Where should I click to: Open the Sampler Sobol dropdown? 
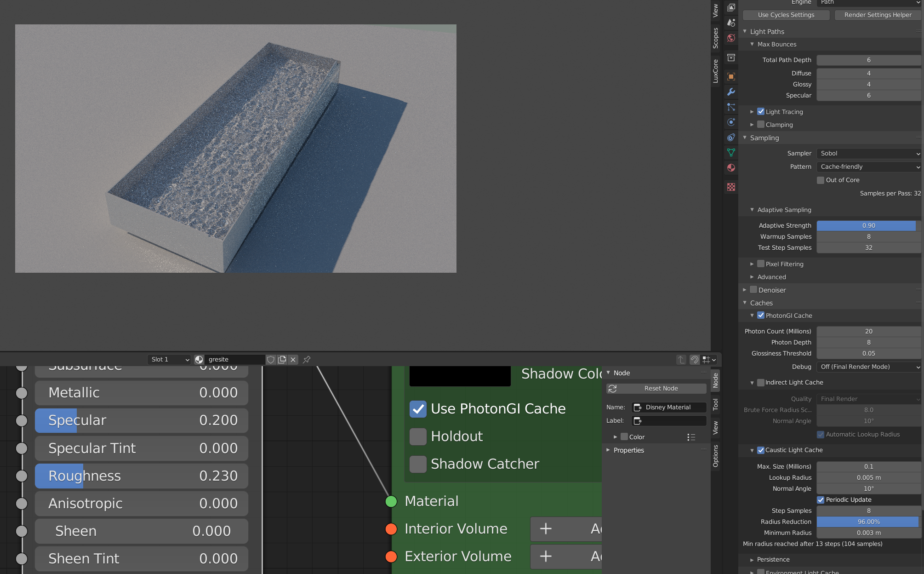pos(869,154)
